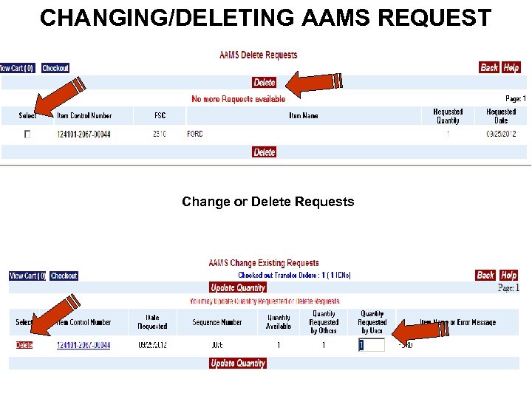532x399 pixels.
Task: Click the FORD item name cell
Action: click(195, 134)
